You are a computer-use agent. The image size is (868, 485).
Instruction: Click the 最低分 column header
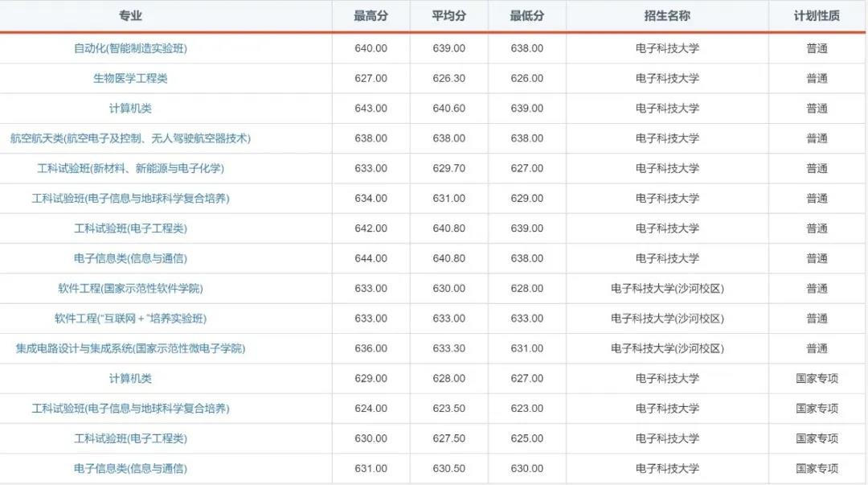point(527,15)
